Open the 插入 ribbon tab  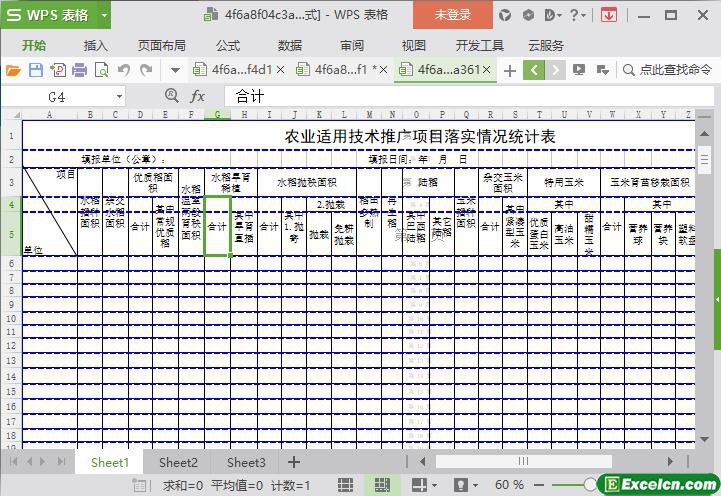(96, 45)
